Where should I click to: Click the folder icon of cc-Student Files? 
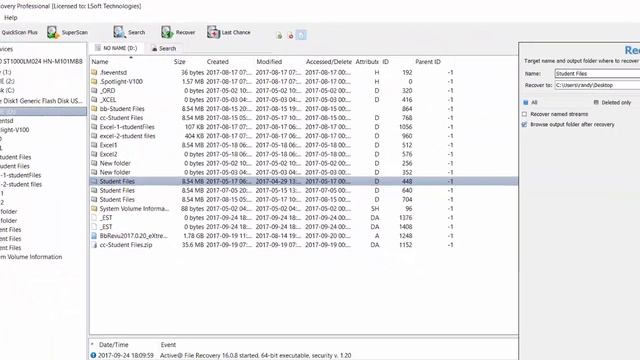(94, 118)
